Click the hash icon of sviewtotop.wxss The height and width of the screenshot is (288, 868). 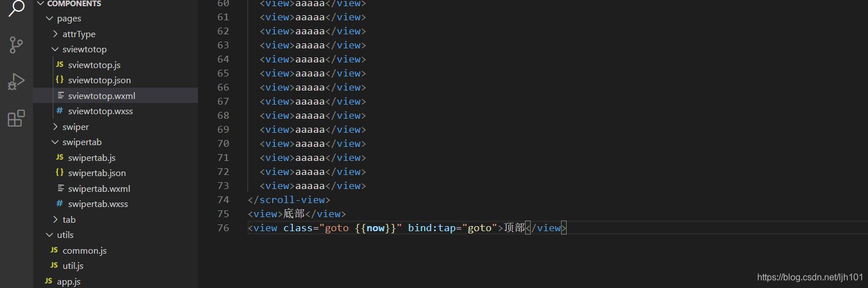click(x=60, y=111)
